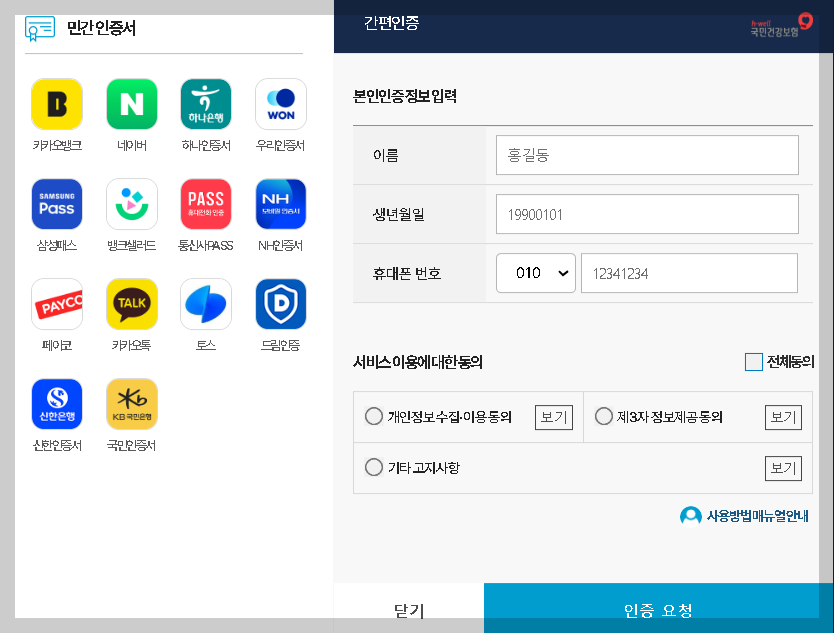Click the 민간인증서 certificate header icon
The image size is (834, 633).
[x=40, y=28]
